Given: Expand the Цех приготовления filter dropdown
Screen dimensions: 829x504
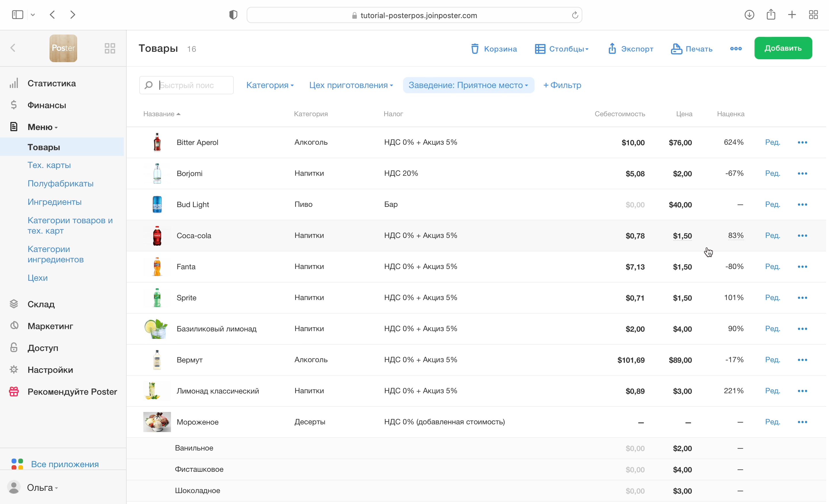Looking at the screenshot, I should point(351,85).
